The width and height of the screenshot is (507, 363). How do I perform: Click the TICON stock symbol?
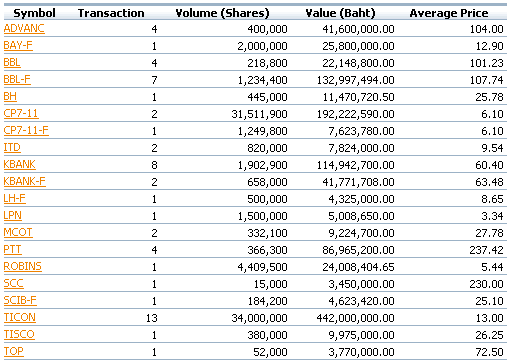(x=20, y=318)
